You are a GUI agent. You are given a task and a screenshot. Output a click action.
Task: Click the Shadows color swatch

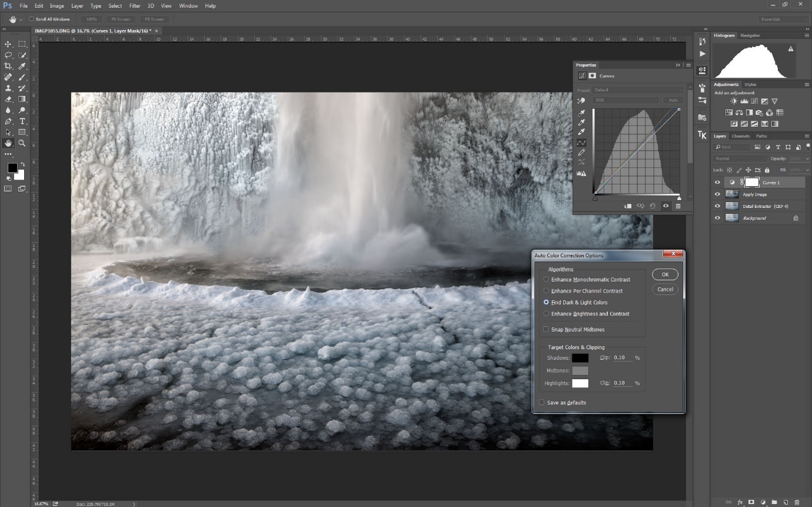click(580, 358)
